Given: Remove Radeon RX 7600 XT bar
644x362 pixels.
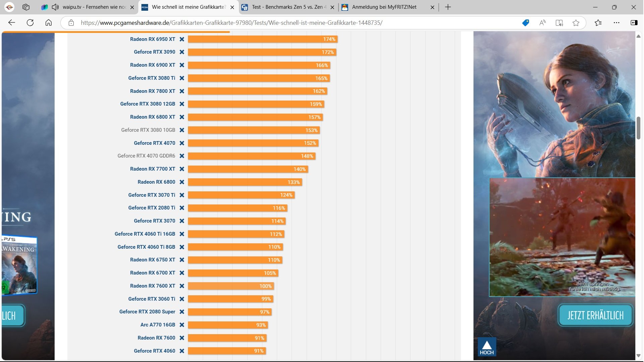Looking at the screenshot, I should (x=182, y=286).
